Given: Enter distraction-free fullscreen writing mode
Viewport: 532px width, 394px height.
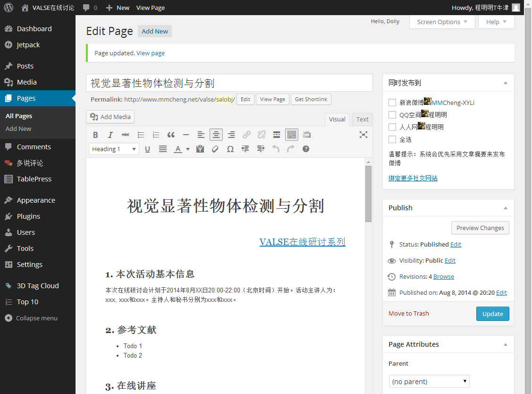Looking at the screenshot, I should pyautogui.click(x=363, y=135).
